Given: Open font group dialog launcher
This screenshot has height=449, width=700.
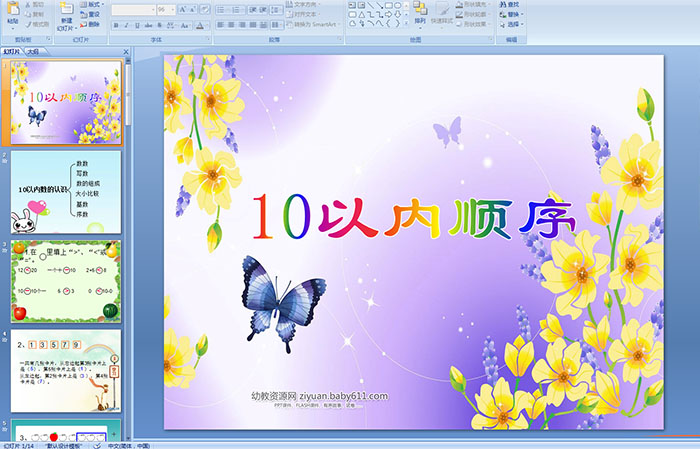Looking at the screenshot, I should click(208, 39).
